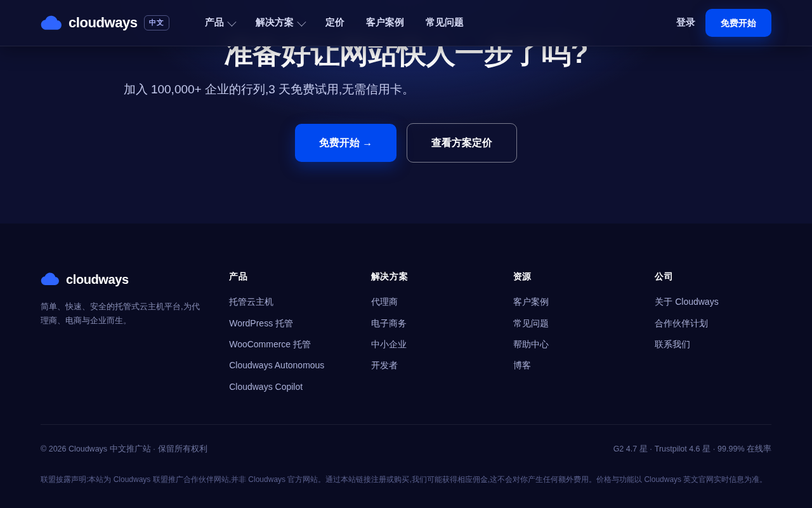This screenshot has height=508, width=812.
Task: Expand the 解决方案 navigation dropdown
Action: pos(280,23)
